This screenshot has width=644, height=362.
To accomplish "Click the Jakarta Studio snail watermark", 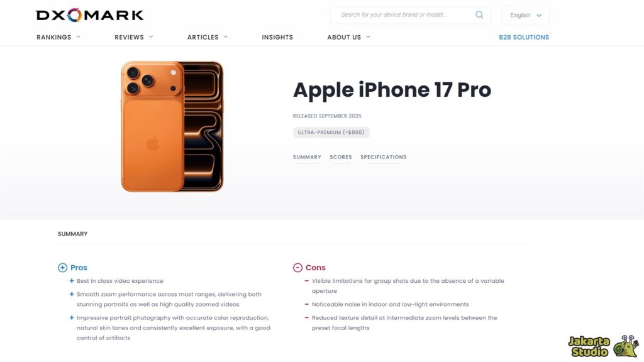I will point(603,346).
